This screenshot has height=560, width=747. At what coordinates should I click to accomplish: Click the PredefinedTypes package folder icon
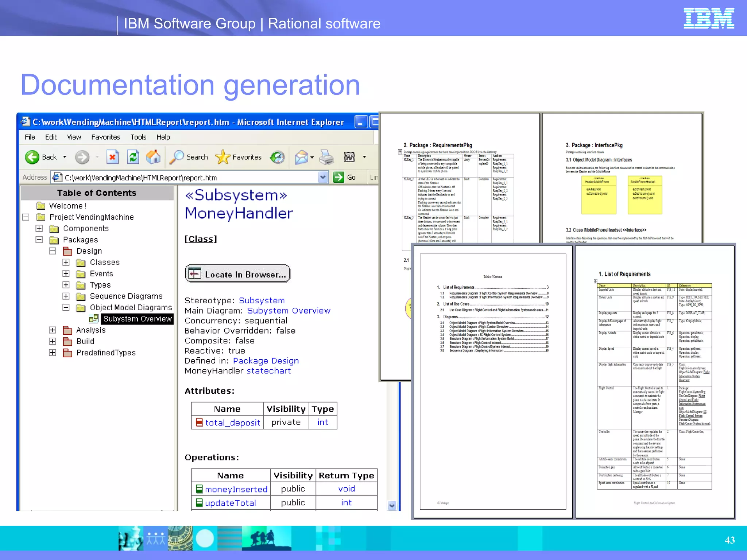click(x=67, y=353)
